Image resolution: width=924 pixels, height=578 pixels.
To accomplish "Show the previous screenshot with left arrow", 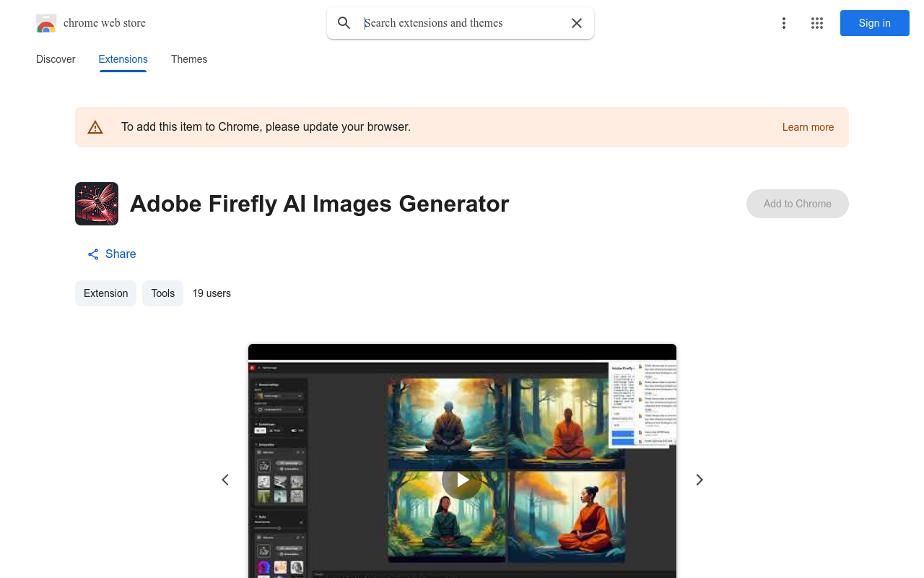I will pos(225,480).
